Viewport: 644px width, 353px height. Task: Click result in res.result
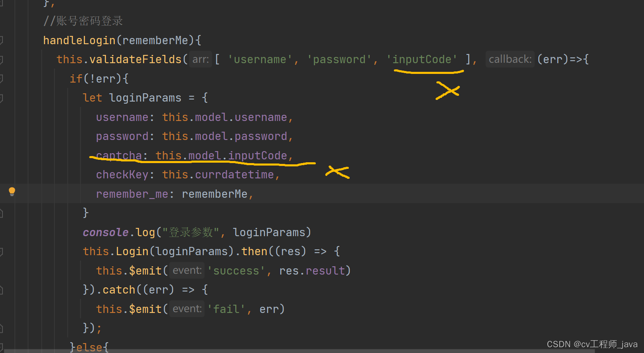(x=325, y=271)
